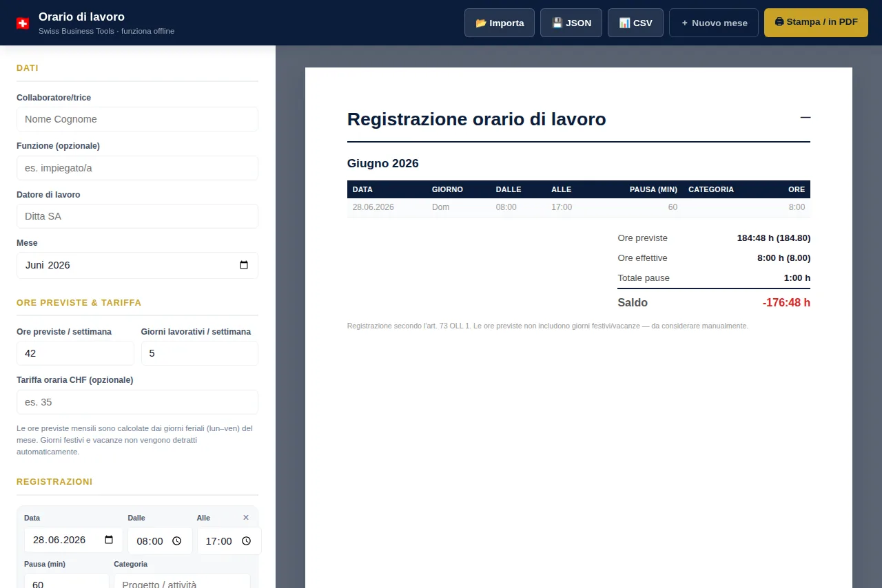Open calendar picker in Mese field
882x588 pixels.
(244, 265)
